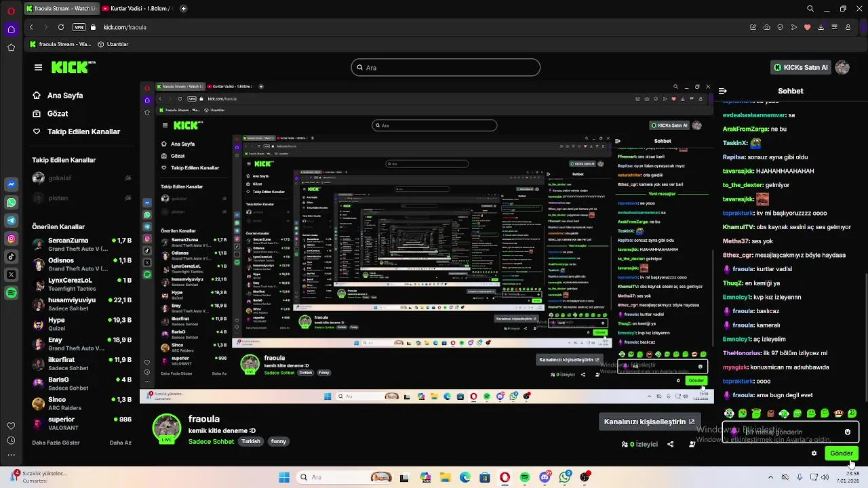Click the Sadece Sohbet category link
The image size is (868, 488).
[211, 441]
